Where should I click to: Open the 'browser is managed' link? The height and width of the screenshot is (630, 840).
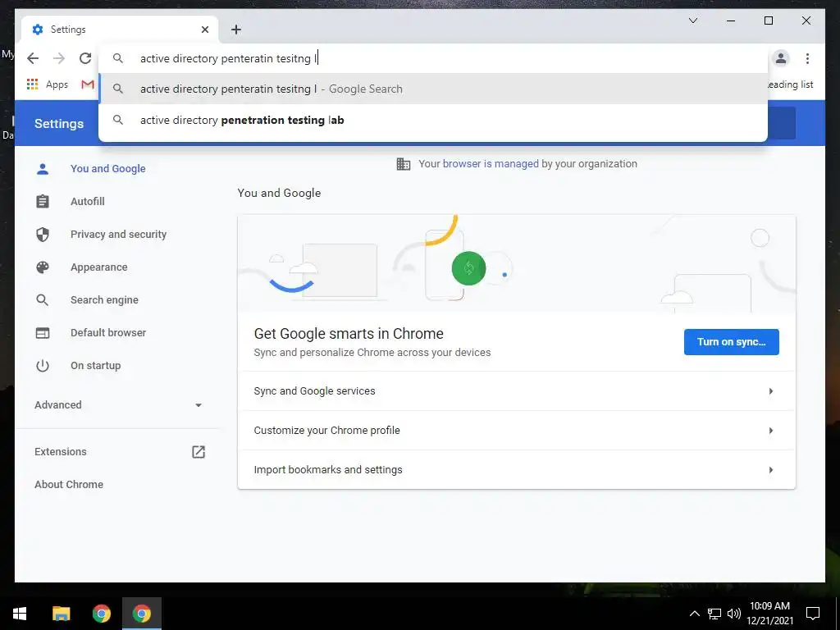click(x=491, y=164)
